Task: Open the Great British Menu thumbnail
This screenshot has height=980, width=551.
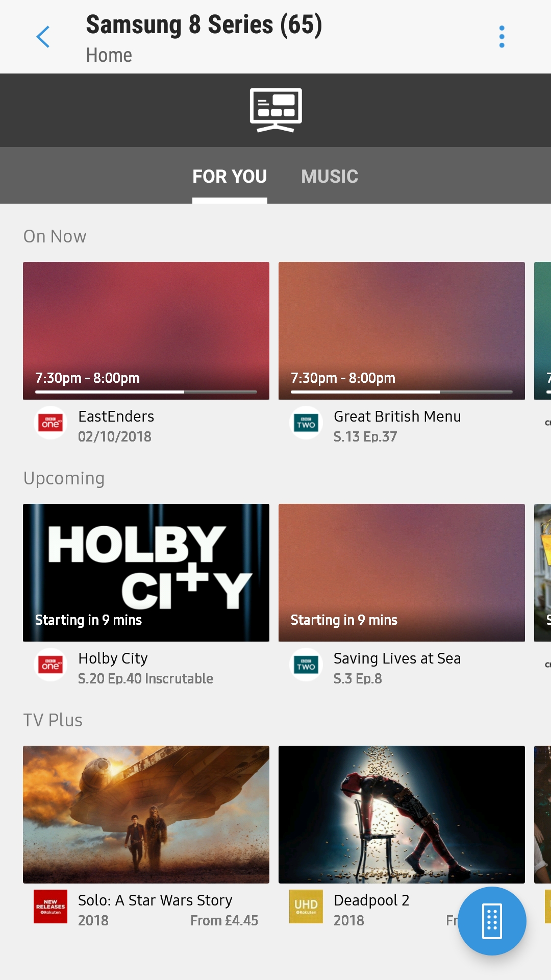Action: (402, 331)
